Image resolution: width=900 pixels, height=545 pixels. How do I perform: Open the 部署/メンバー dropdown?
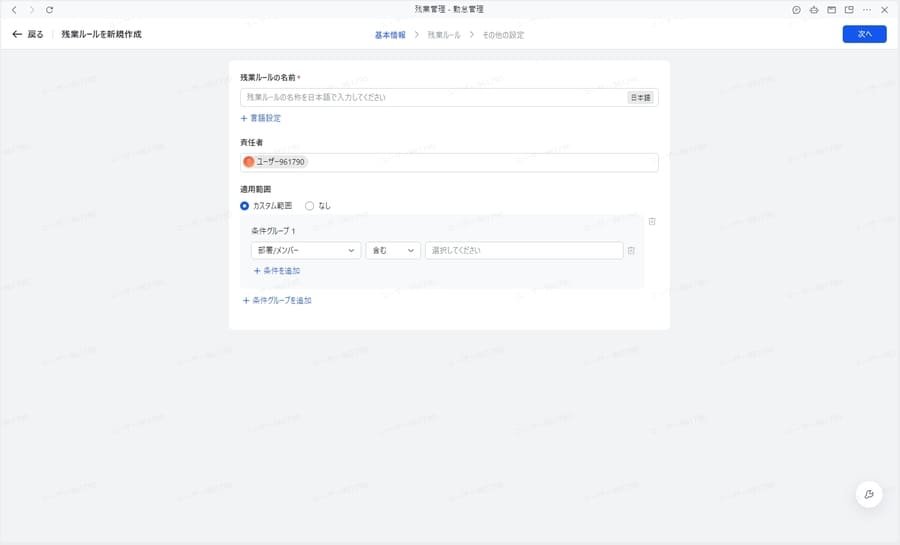(306, 251)
